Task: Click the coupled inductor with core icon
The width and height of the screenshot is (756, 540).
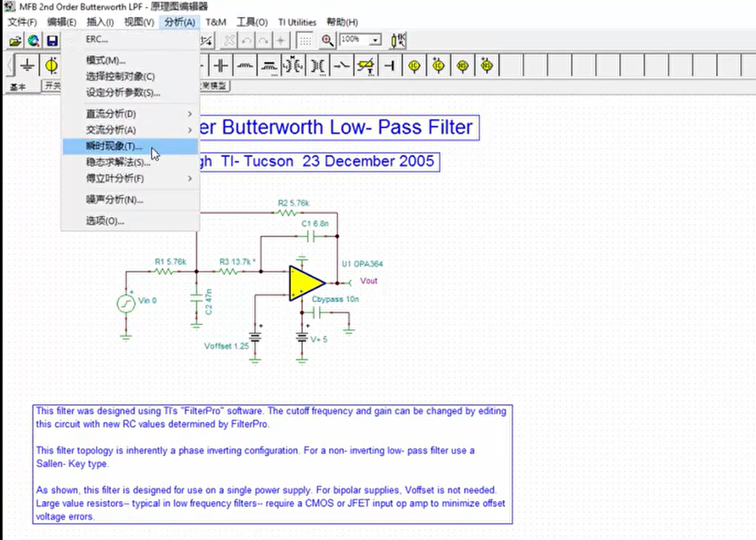Action: (x=269, y=65)
